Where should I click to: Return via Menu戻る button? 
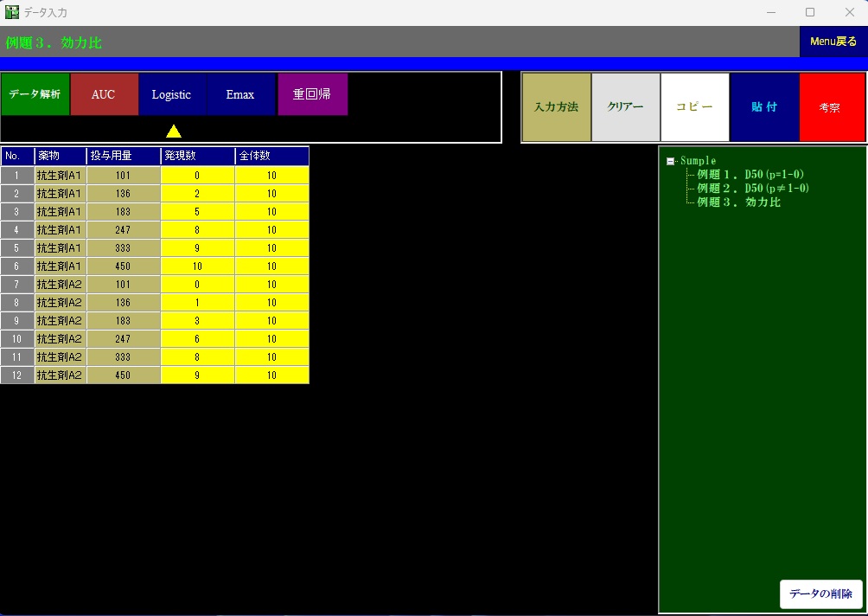tap(833, 41)
